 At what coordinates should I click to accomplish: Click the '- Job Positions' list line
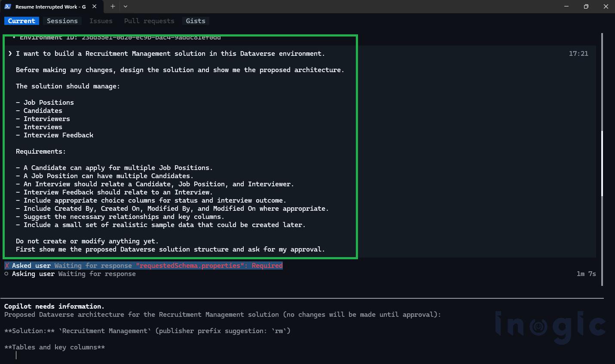click(45, 103)
